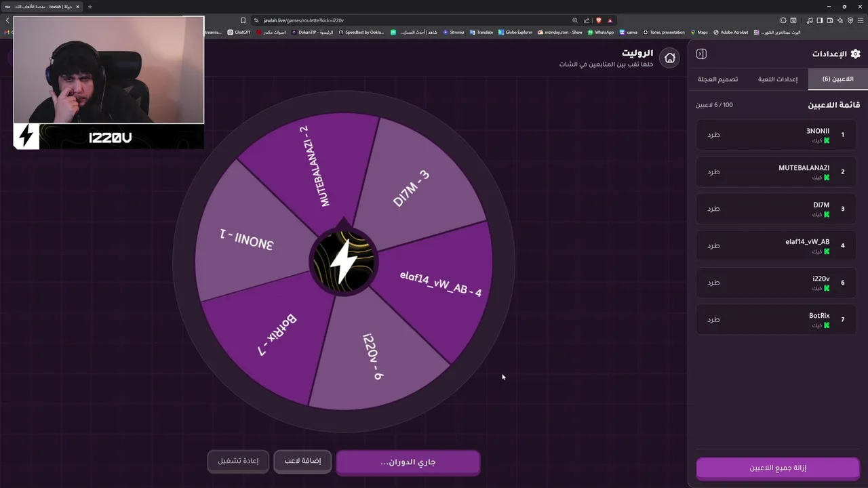
Task: Click the streamer webcam overlay thumbnail
Action: point(108,70)
